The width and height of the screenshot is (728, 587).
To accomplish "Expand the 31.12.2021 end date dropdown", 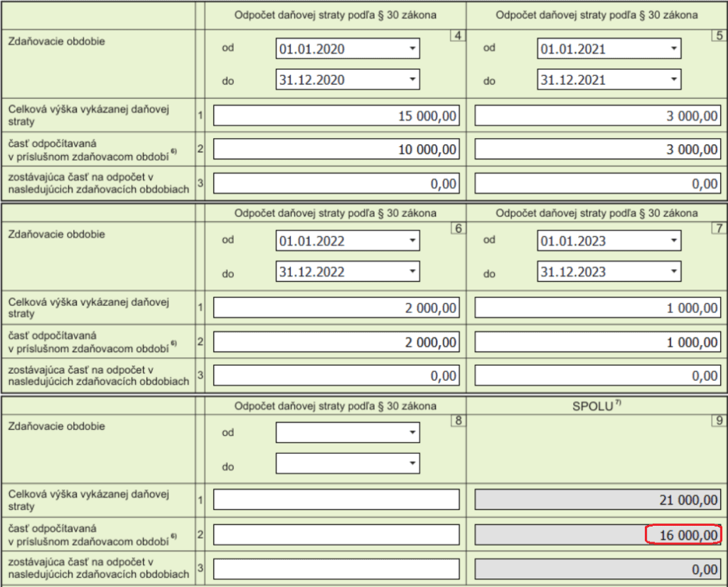I will click(673, 80).
